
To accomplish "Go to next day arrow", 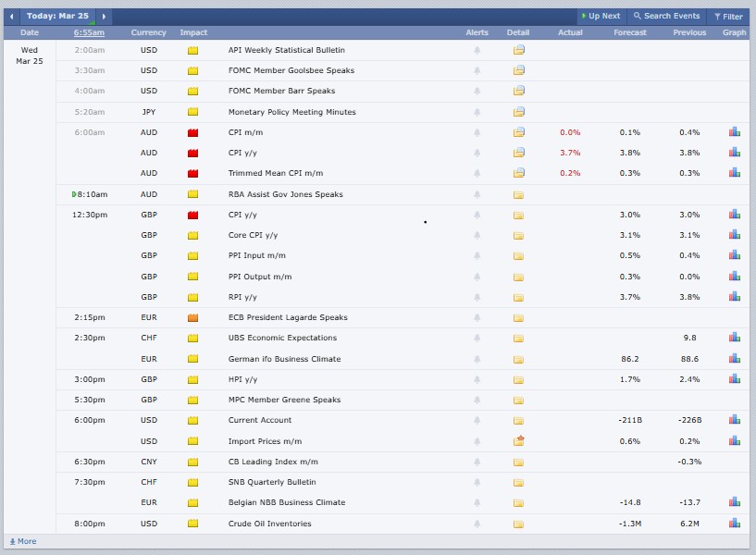I will 104,16.
